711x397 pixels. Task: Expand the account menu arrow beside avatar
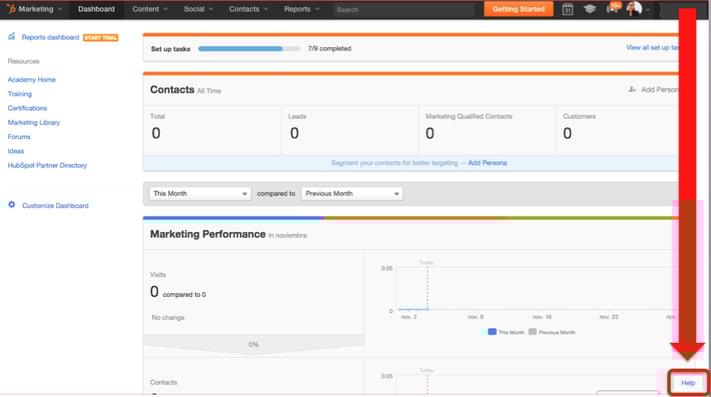pos(648,10)
